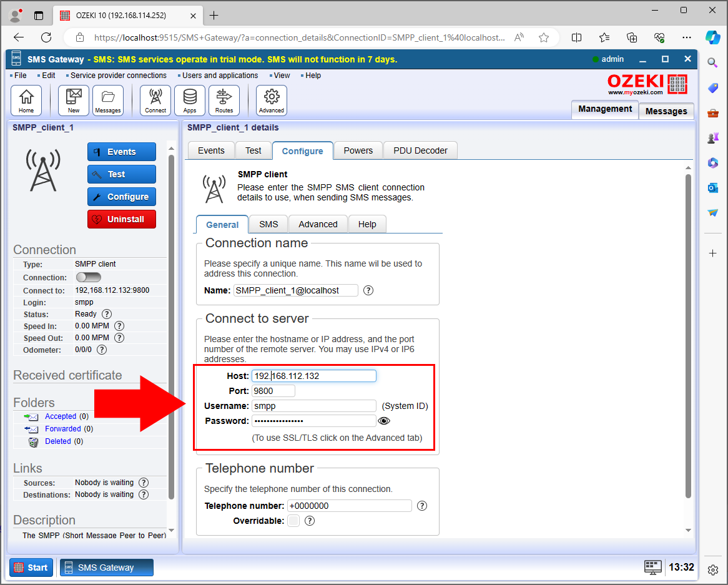Click the Connect antenna toolbar icon
This screenshot has height=585, width=728.
pyautogui.click(x=155, y=101)
